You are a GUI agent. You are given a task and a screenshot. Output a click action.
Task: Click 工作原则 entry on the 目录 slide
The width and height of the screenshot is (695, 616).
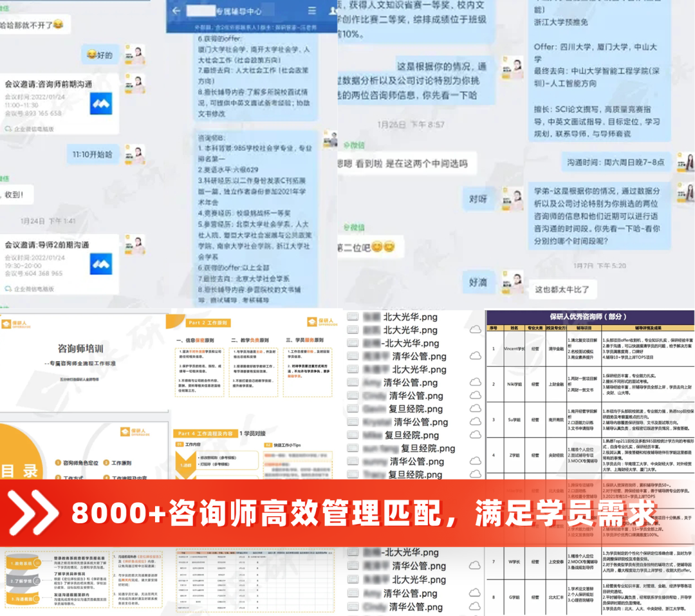pyautogui.click(x=121, y=463)
